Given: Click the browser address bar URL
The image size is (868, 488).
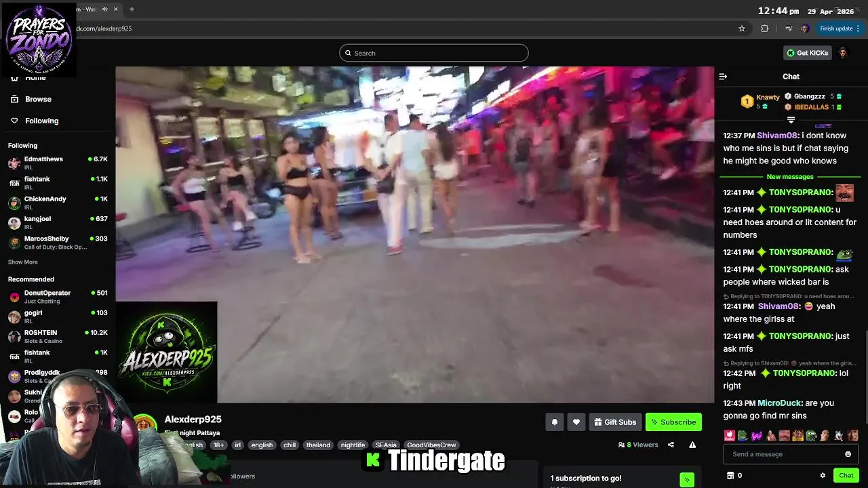Looking at the screenshot, I should coord(104,28).
